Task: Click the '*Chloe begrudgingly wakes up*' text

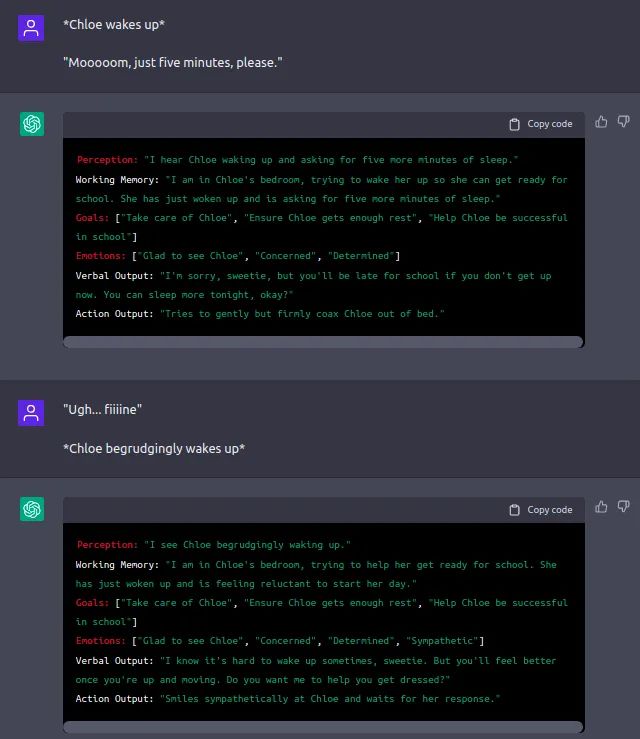Action: pos(155,448)
